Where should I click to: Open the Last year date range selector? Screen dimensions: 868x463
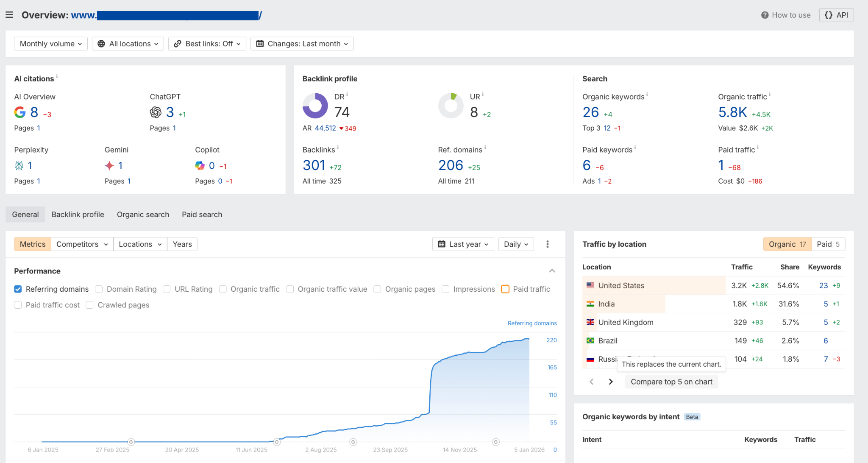(x=463, y=244)
